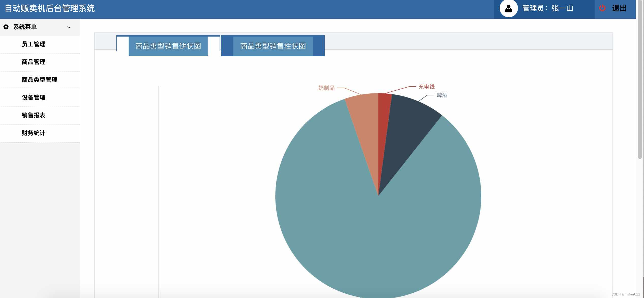644x298 pixels.
Task: Go to 商品类型管理 page
Action: 39,80
